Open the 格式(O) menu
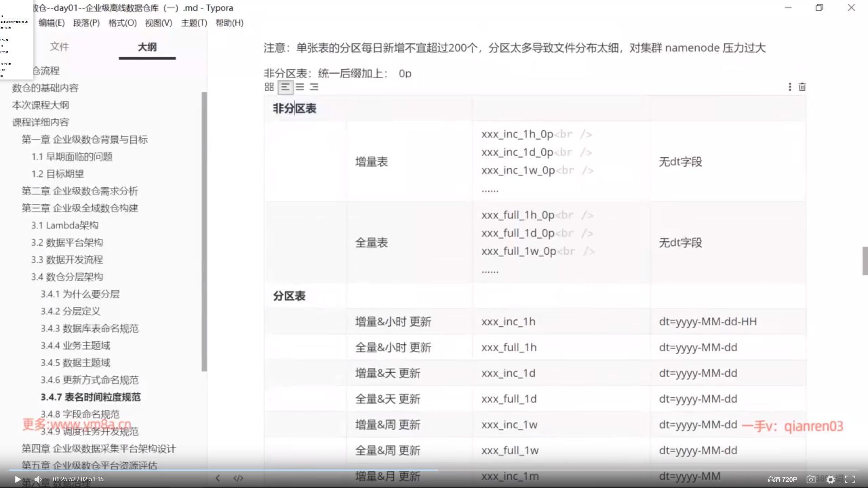868x488 pixels. coord(123,23)
